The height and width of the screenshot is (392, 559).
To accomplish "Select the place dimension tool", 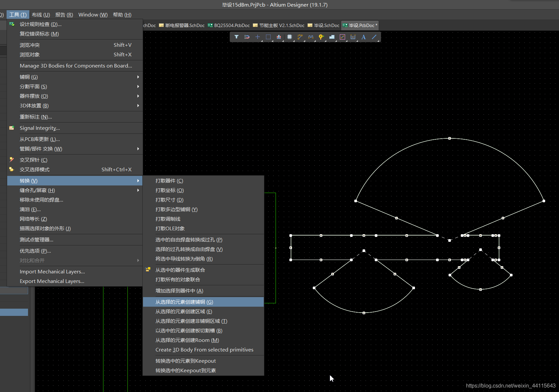I will click(353, 37).
